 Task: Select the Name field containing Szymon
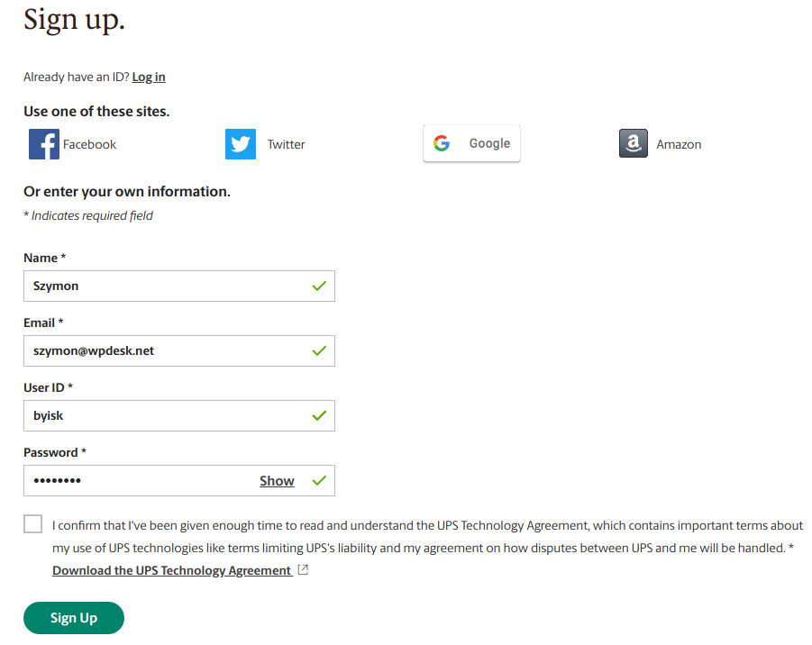click(x=179, y=286)
